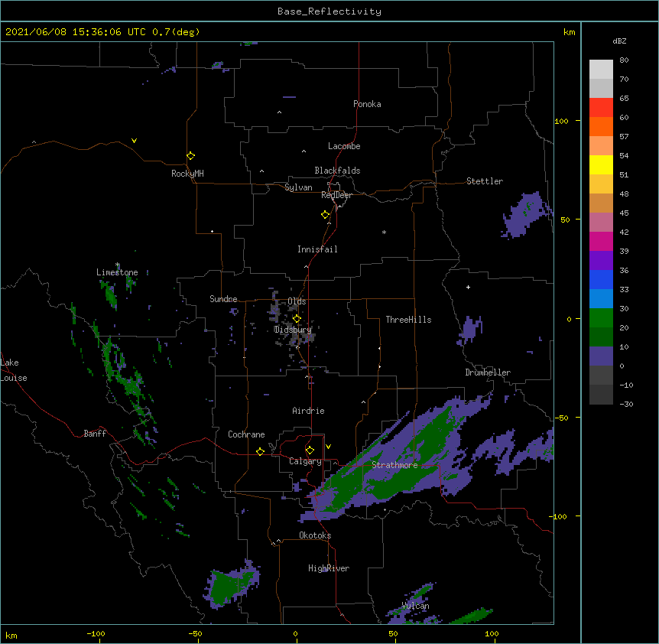The image size is (659, 644).
Task: Select the Limestone label
Action: 117,272
